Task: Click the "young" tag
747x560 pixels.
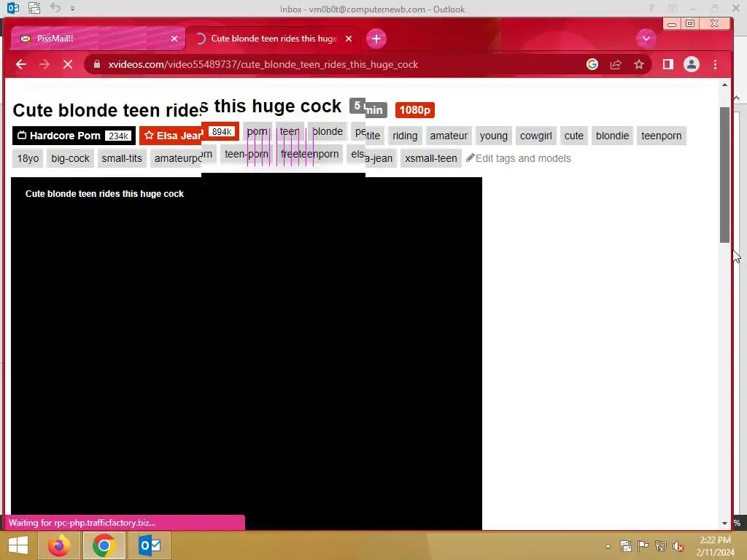Action: click(494, 136)
